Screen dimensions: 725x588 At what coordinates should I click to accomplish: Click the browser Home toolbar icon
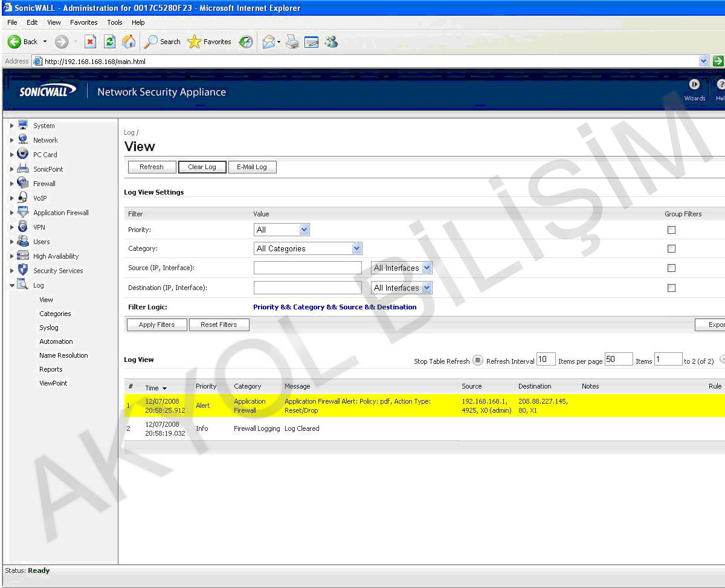click(x=129, y=42)
